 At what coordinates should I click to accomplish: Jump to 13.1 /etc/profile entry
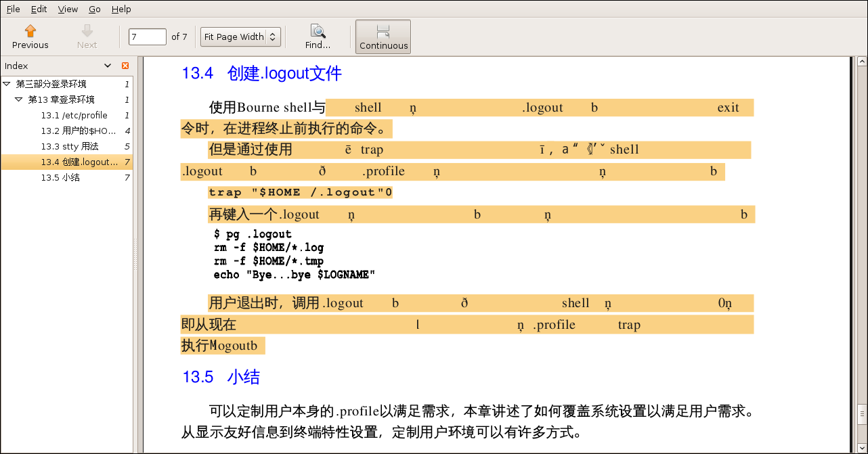point(74,115)
